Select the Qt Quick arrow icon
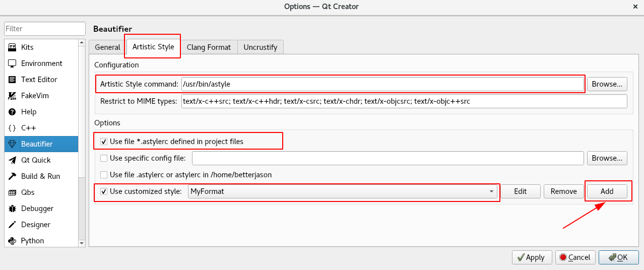644x270 pixels. [13, 160]
